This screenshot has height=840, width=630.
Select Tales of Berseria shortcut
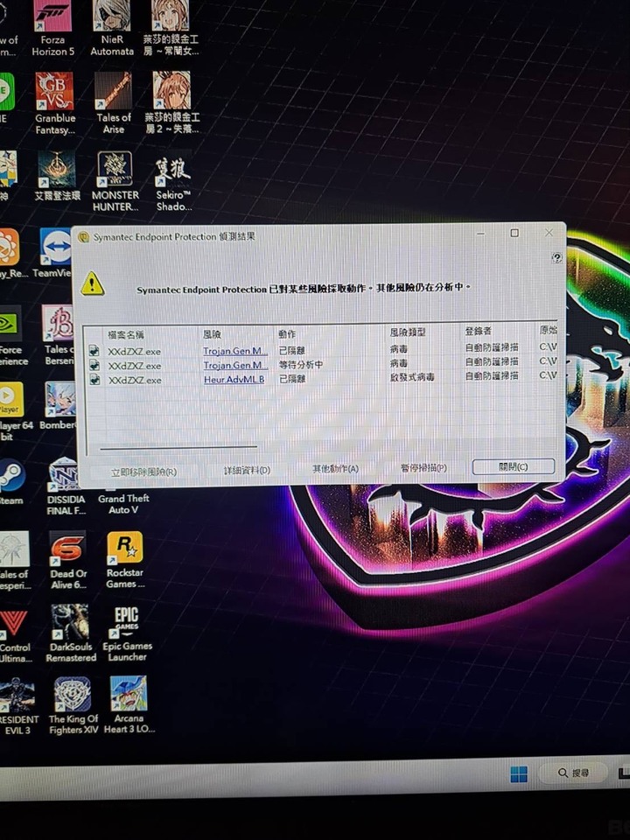(59, 335)
